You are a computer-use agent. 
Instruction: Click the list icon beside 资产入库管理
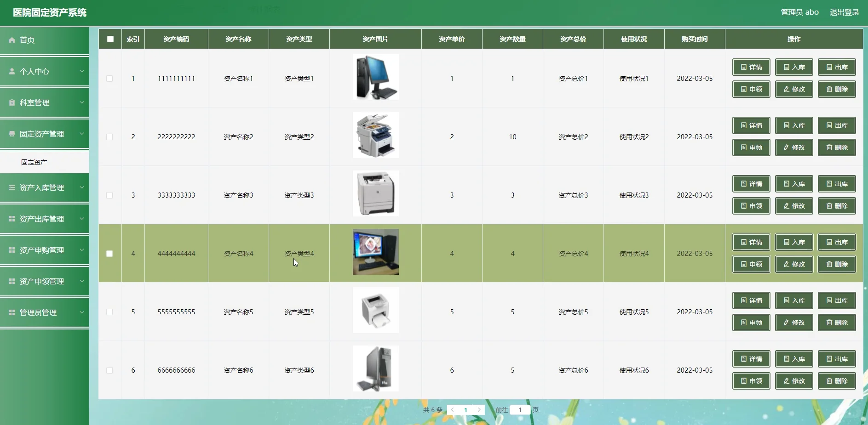pos(12,187)
